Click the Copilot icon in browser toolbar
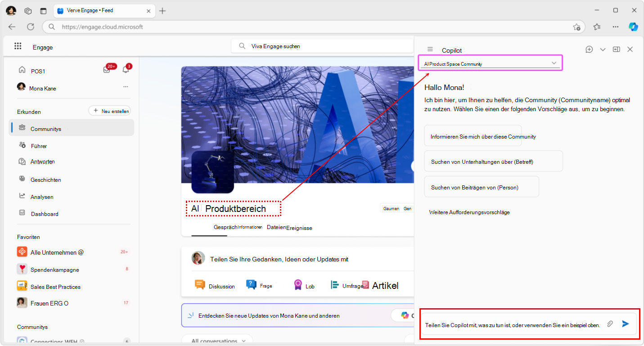 click(x=633, y=27)
